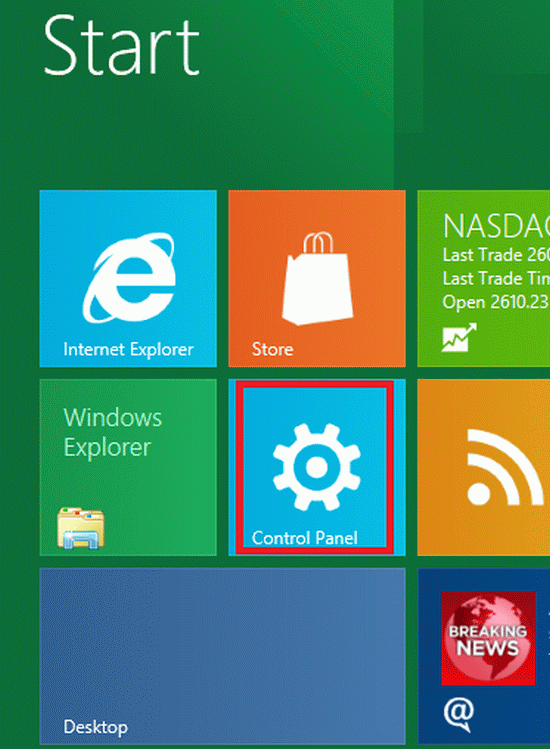Click the "Open 2610.23" text
Screen dimensions: 550x749
click(496, 302)
